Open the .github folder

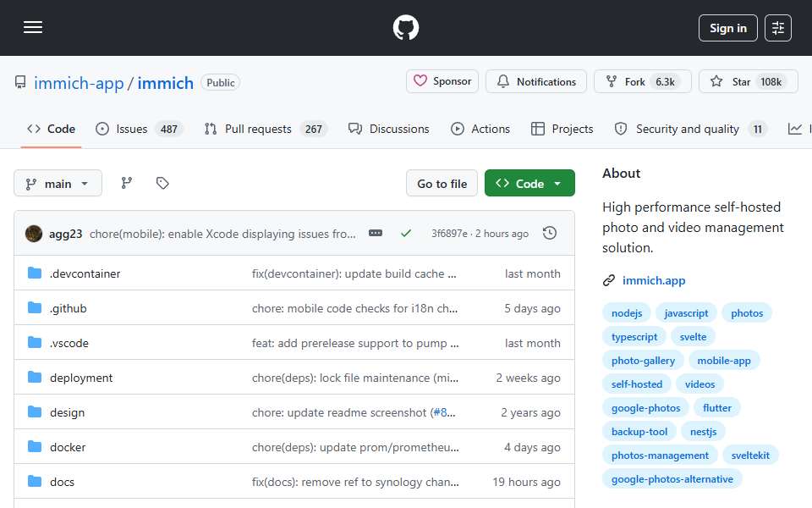click(68, 308)
